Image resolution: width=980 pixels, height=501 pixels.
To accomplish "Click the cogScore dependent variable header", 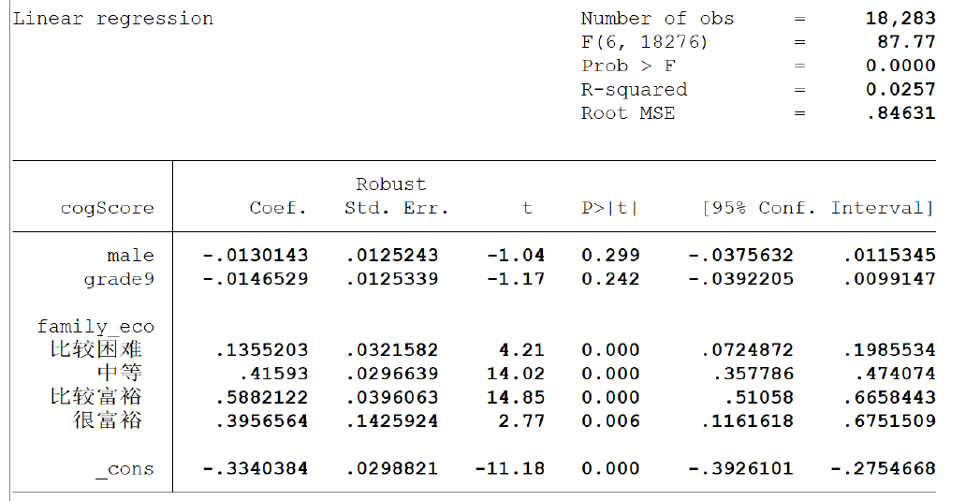I will [108, 209].
